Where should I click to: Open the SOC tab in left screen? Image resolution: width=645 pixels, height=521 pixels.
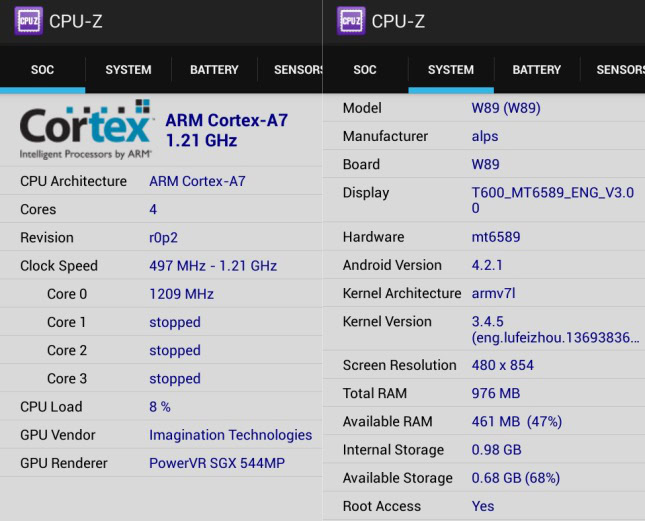tap(42, 70)
